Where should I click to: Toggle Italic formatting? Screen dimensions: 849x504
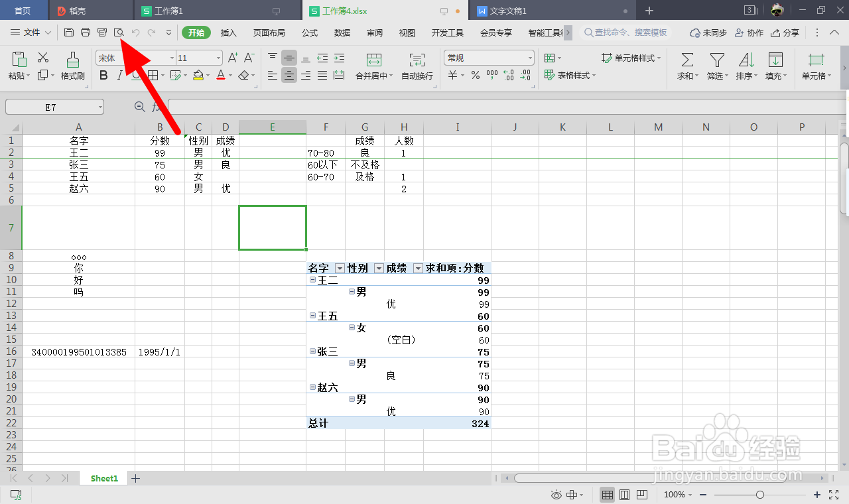(119, 75)
